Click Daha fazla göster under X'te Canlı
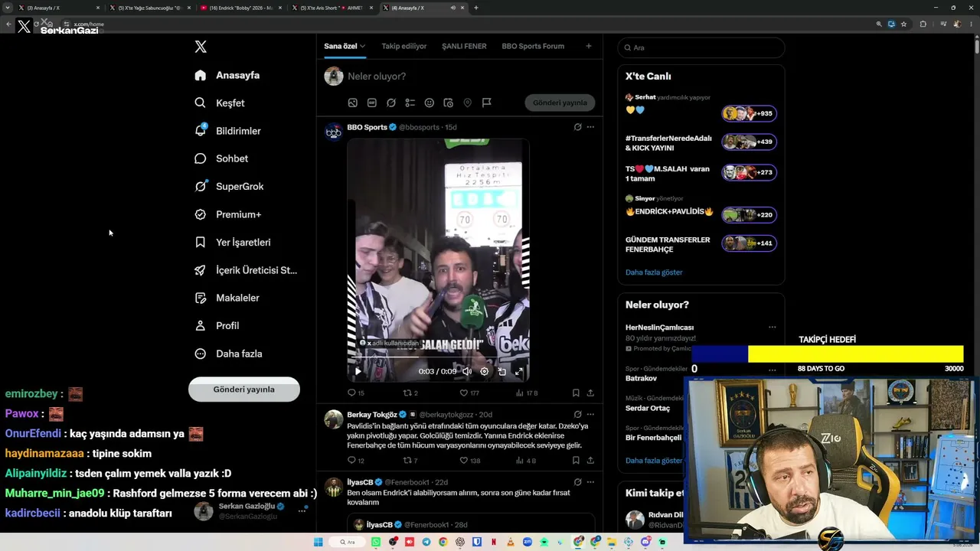This screenshot has width=980, height=551. click(x=654, y=272)
